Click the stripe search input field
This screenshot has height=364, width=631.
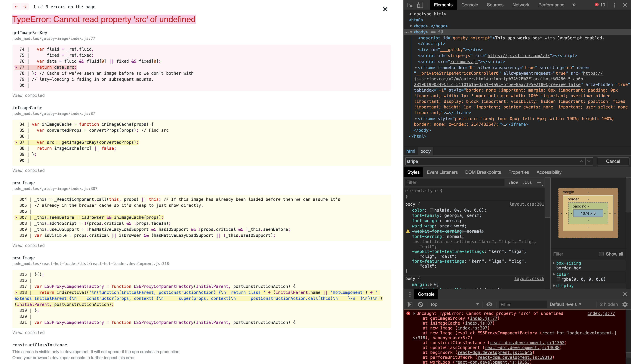pyautogui.click(x=490, y=161)
